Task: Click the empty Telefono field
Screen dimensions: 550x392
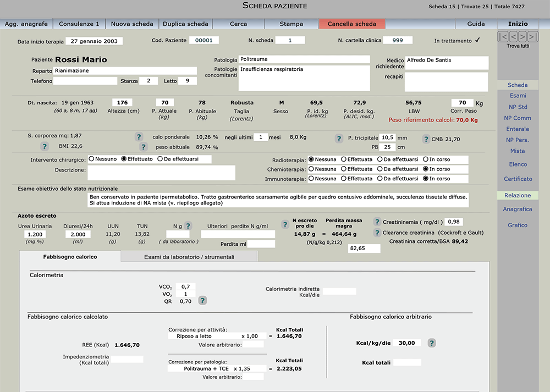Action: click(x=85, y=81)
